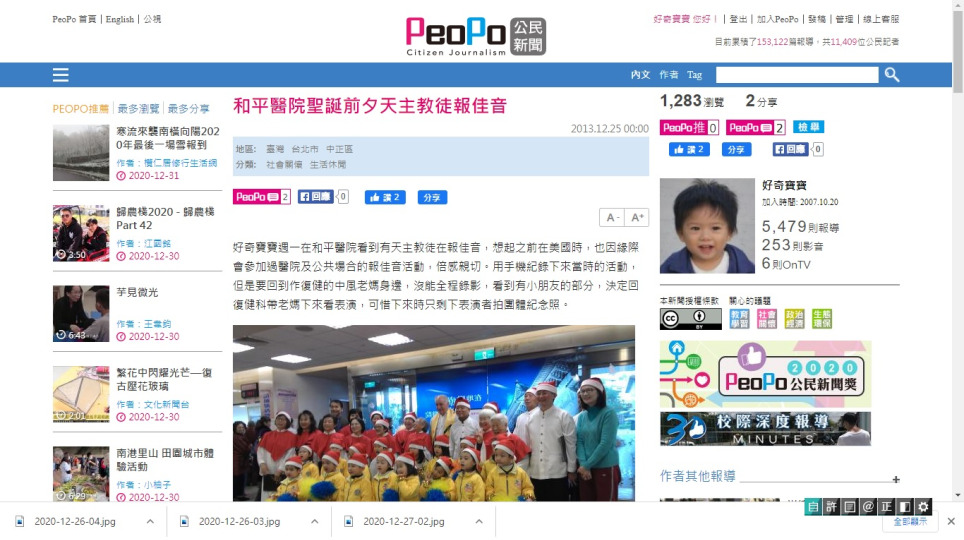Switch to the 最多瀏覽 tab
Viewport: 964px width, 540px height.
click(138, 109)
